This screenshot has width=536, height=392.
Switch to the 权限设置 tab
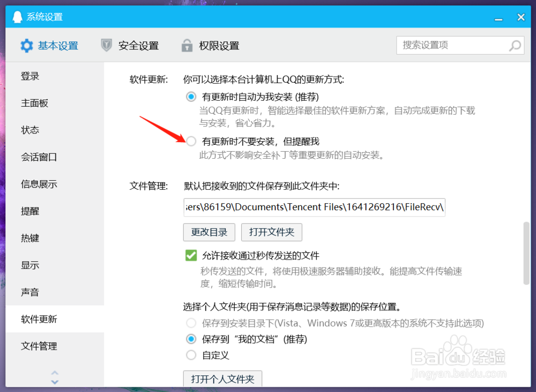(x=210, y=46)
